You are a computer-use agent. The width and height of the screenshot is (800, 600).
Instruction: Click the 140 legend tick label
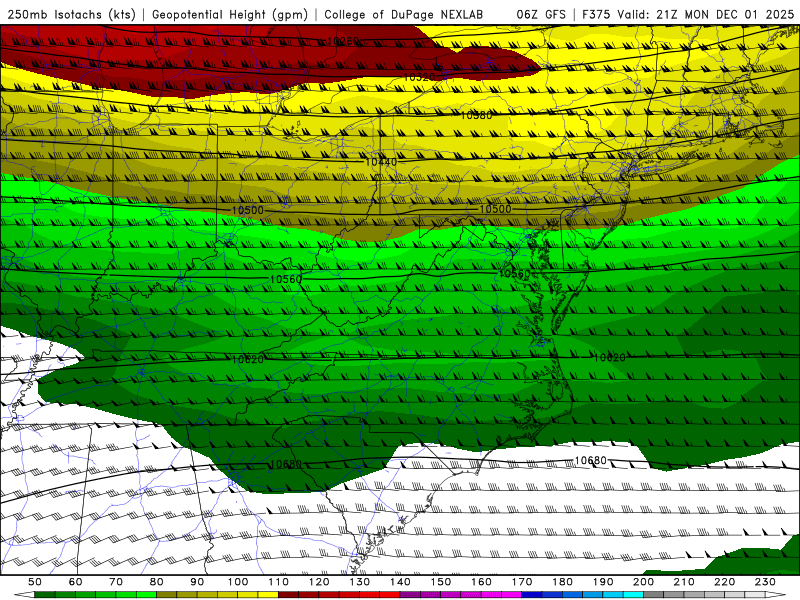tap(400, 582)
